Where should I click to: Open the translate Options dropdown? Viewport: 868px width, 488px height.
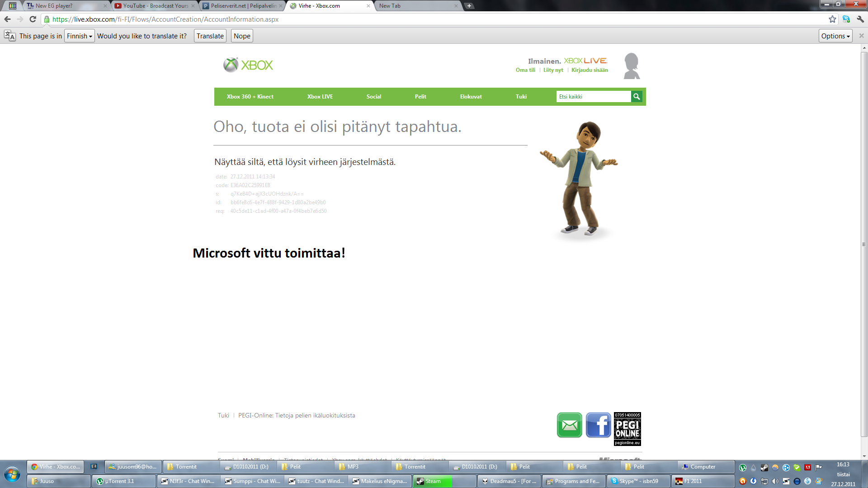tap(835, 36)
